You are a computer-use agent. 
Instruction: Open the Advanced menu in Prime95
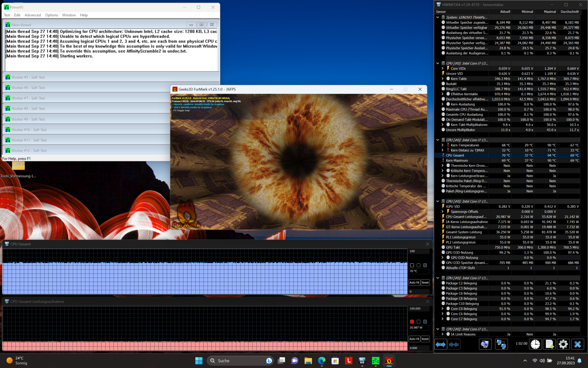(x=32, y=15)
